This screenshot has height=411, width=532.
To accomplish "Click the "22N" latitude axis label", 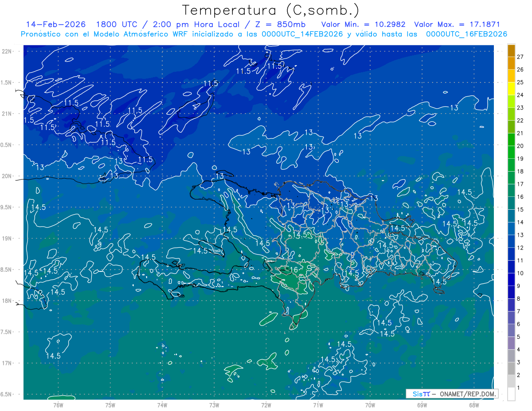I will [x=7, y=51].
